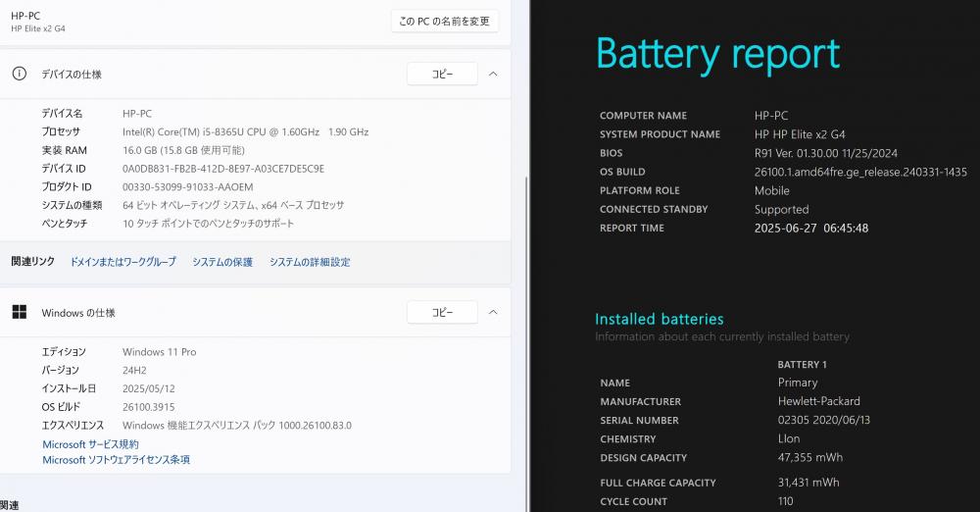Click HP Elite x2 G4 subtitle text
Viewport: 980px width, 512px height.
click(x=38, y=28)
